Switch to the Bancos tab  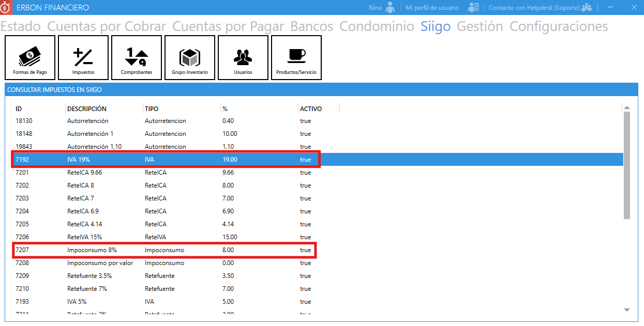[x=311, y=26]
